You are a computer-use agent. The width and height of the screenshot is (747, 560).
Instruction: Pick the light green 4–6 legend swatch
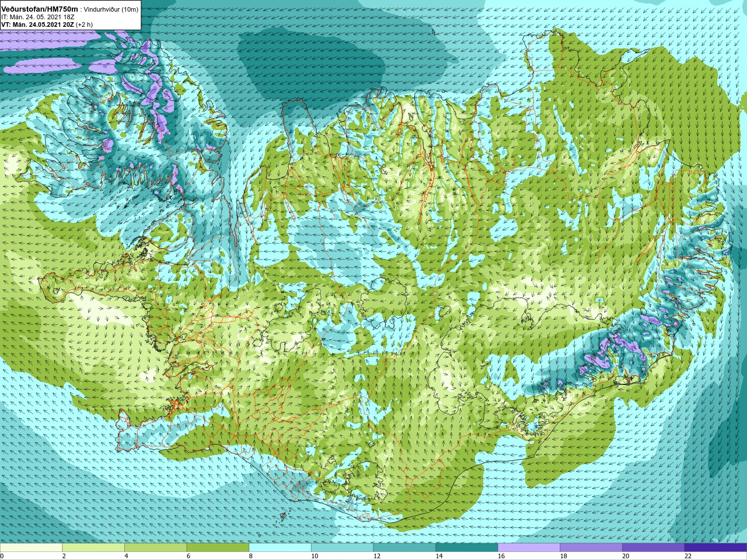tap(155, 548)
